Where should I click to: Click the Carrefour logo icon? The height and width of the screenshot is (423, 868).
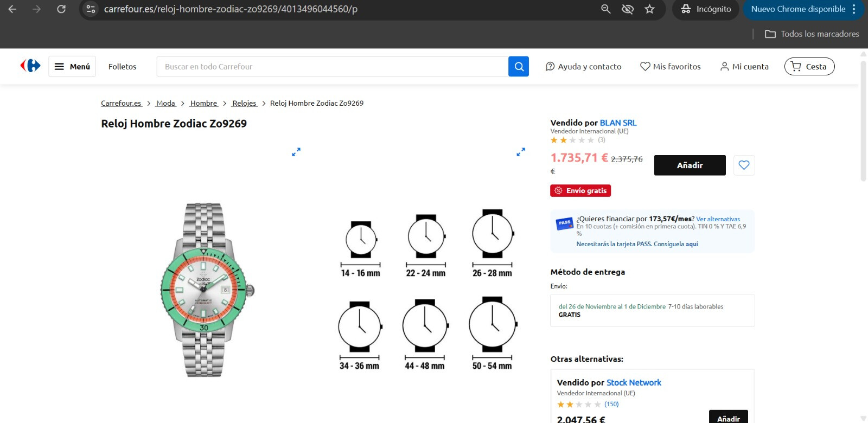30,66
